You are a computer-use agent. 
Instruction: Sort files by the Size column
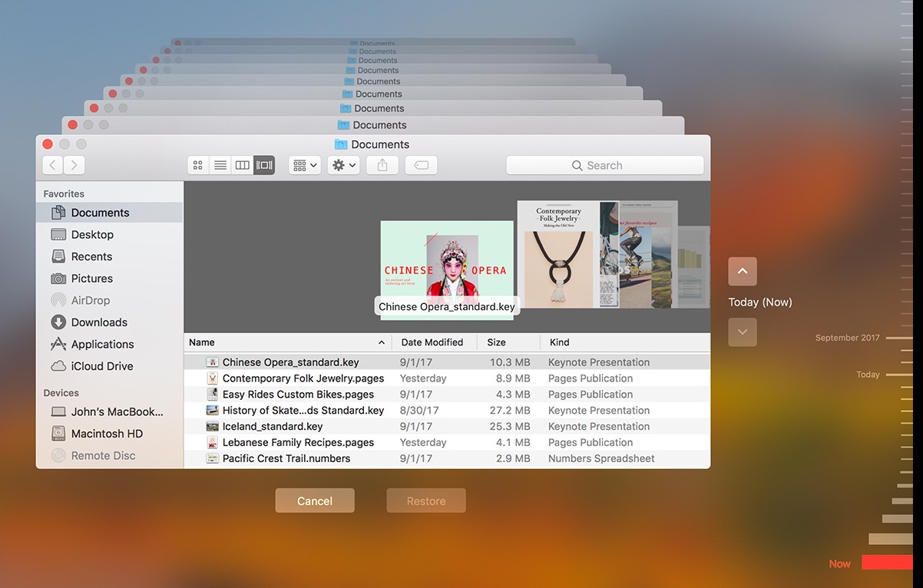point(508,342)
